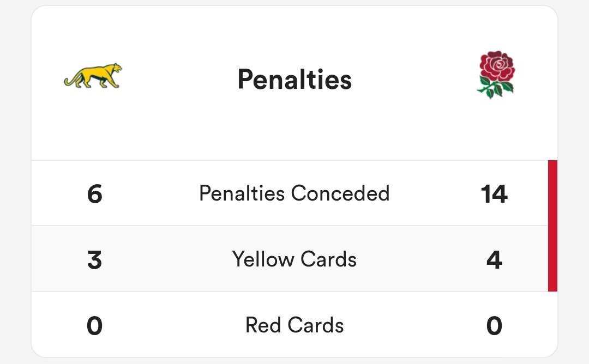Click the England red rose logo
This screenshot has width=589, height=364.
496,75
